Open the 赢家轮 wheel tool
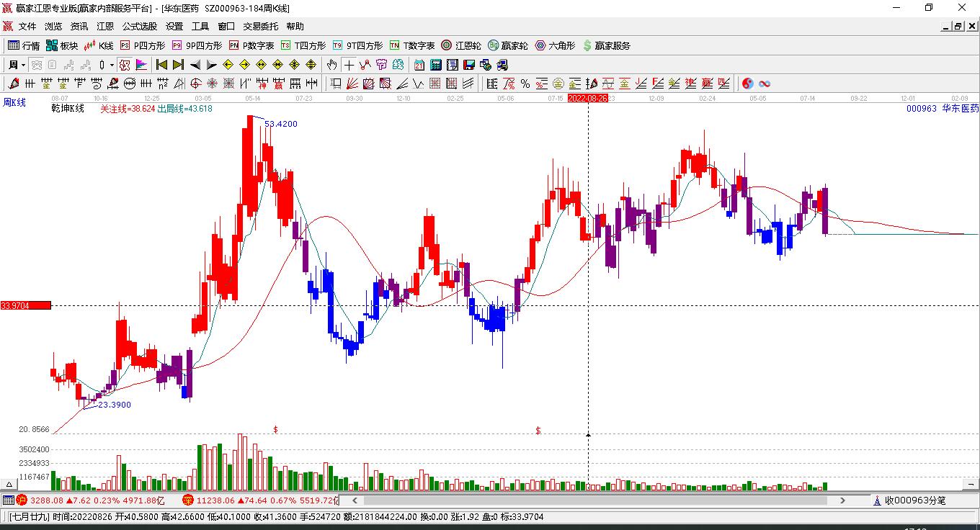Viewport: 980px width, 530px height. 508,45
